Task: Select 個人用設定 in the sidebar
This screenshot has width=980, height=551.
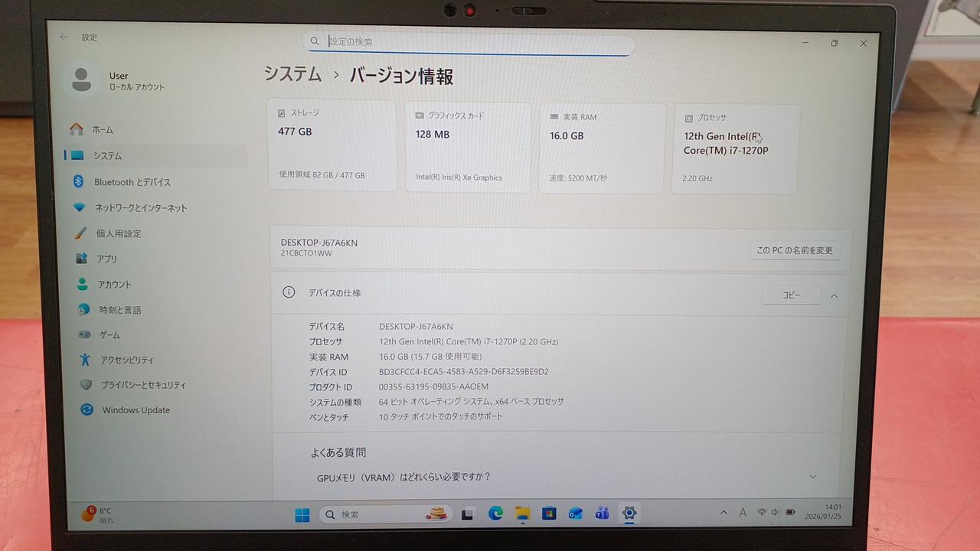Action: [118, 233]
